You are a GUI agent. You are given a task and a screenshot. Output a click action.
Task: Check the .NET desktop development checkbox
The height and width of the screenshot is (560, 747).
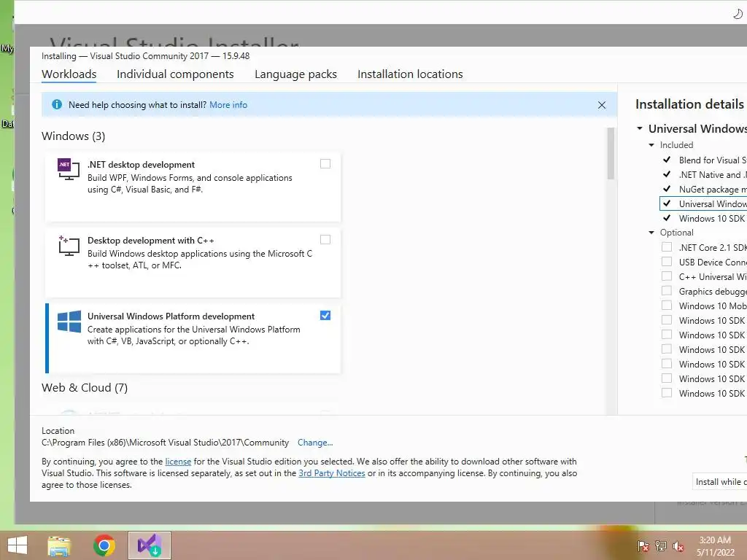click(325, 164)
